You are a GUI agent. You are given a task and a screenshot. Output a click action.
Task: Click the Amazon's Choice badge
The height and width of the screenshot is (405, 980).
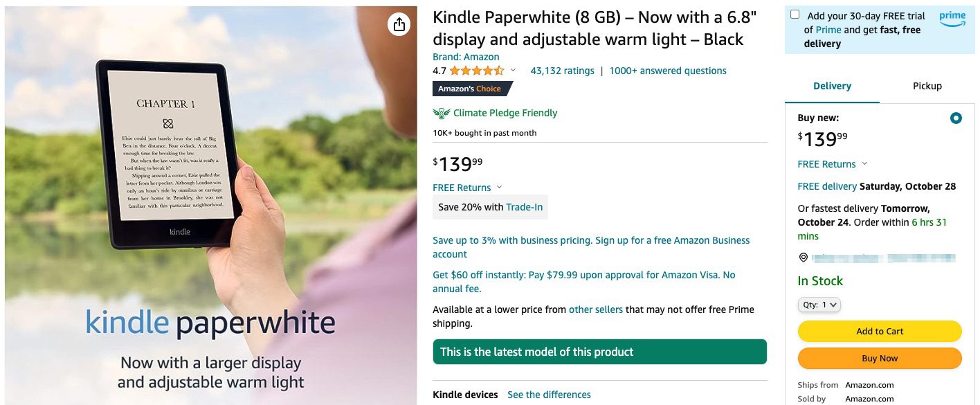472,89
